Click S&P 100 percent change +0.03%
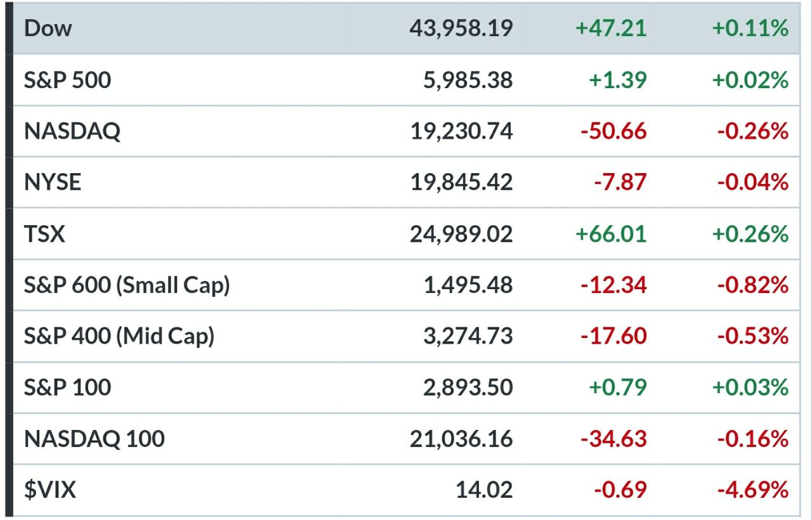 [x=750, y=387]
